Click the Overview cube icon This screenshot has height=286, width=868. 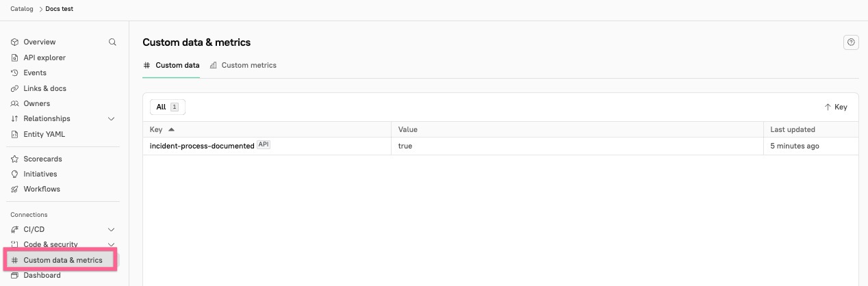[15, 42]
